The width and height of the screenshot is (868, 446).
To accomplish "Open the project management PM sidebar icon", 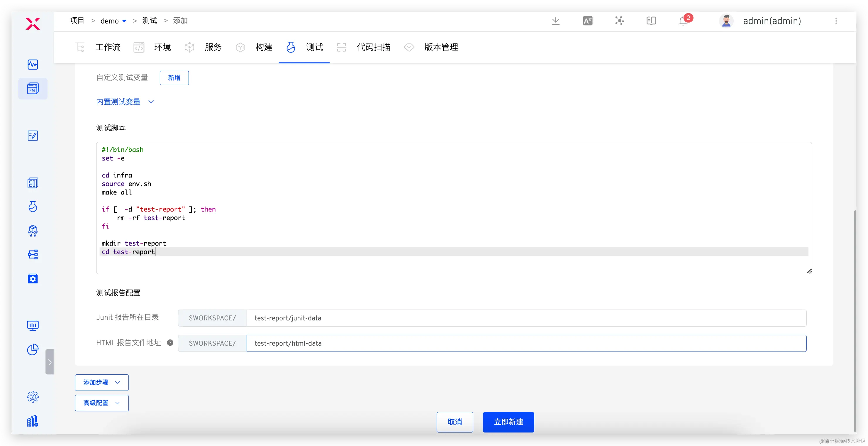I will [x=33, y=89].
